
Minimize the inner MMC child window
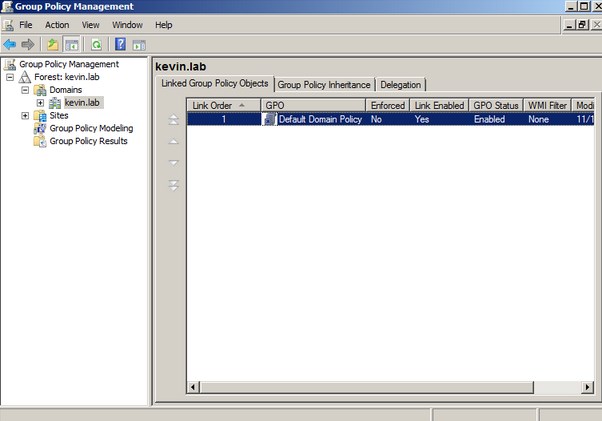[570, 25]
